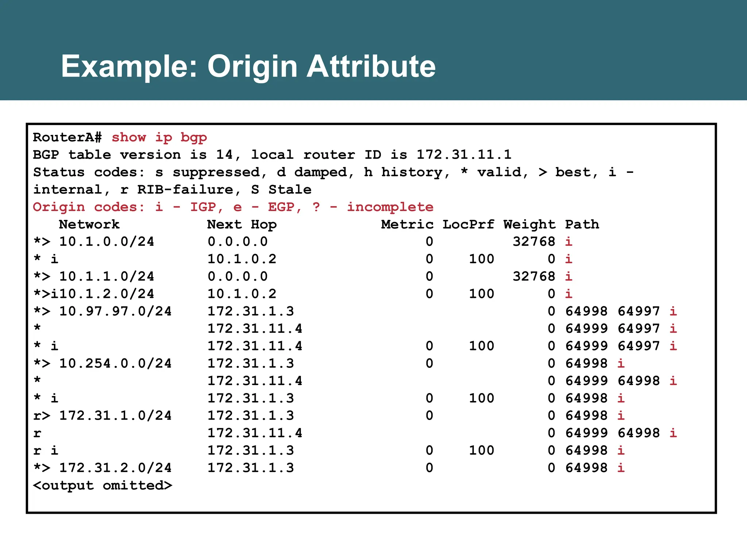Click the 'RouterA#' prompt text
This screenshot has height=560, width=747.
[x=67, y=137]
